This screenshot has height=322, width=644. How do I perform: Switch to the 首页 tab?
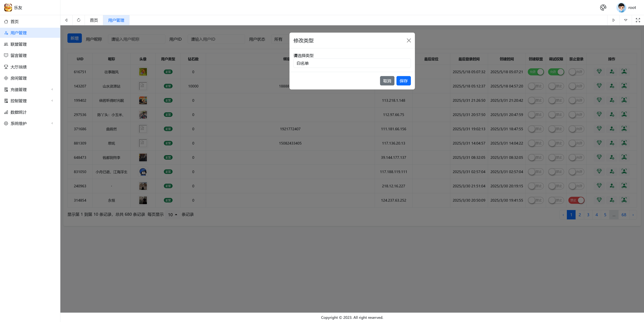(94, 20)
